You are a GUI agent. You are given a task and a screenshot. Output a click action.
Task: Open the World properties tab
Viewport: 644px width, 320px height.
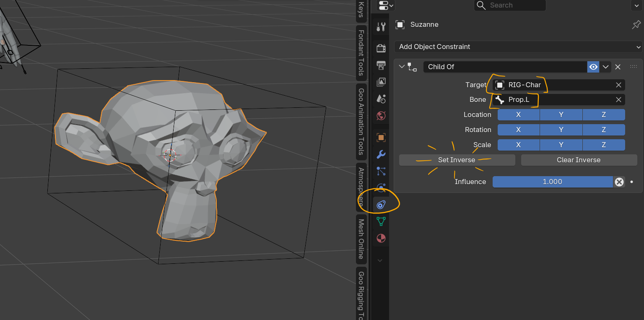point(381,116)
